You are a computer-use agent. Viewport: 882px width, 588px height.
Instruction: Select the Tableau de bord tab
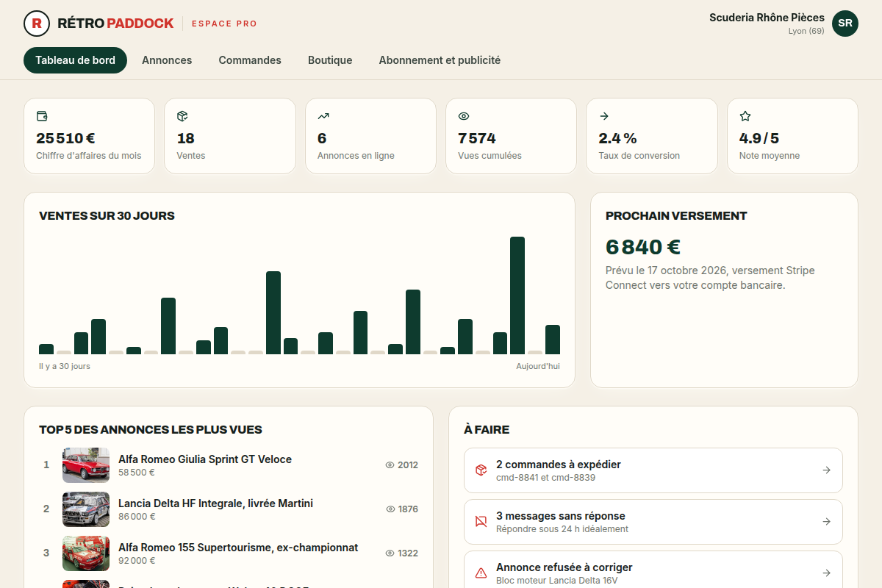75,60
